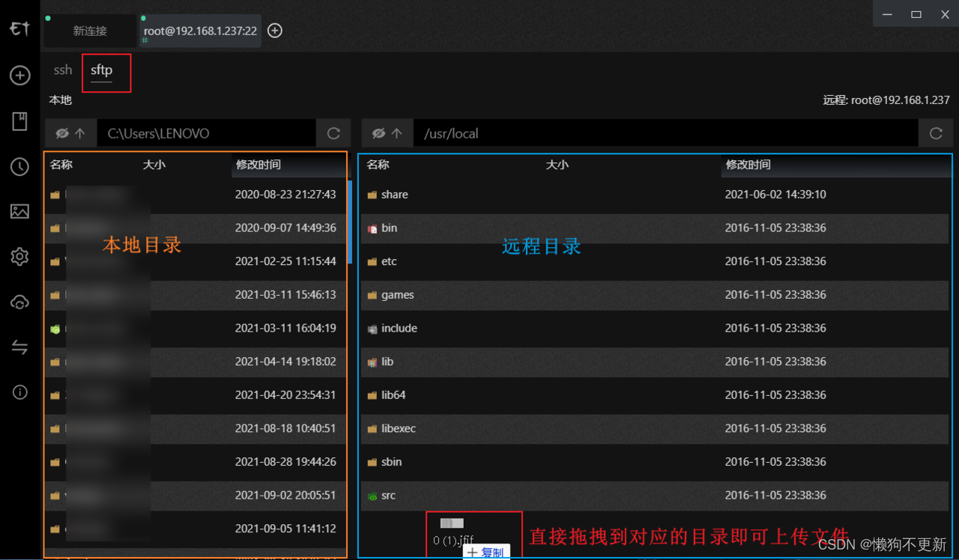The width and height of the screenshot is (959, 560).
Task: Sort local files by 名称 column
Action: 61,165
